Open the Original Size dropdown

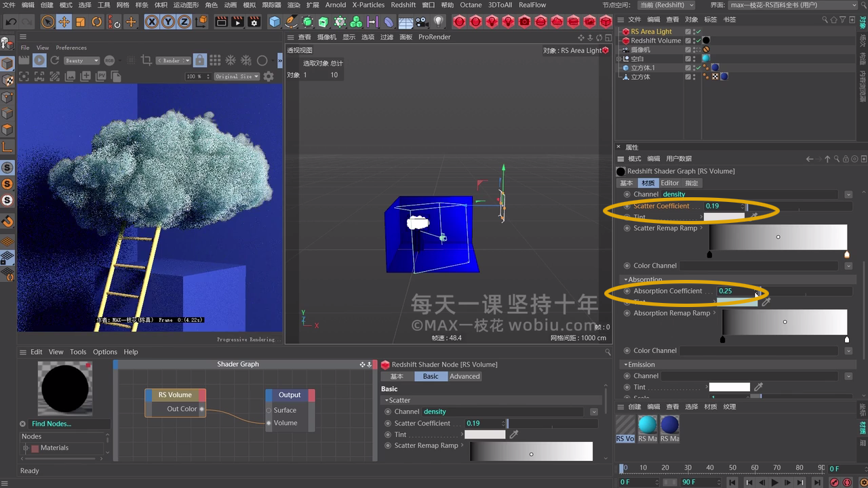[237, 77]
